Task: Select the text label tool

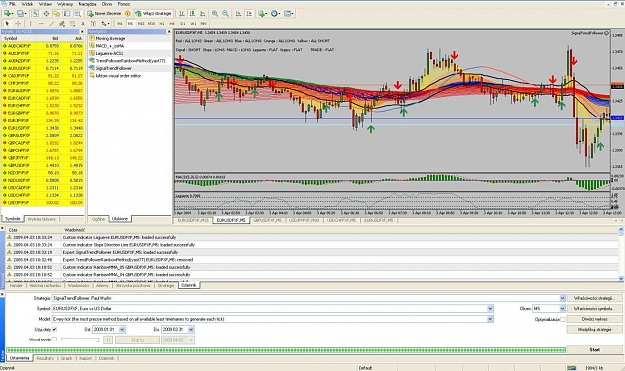Action: pos(93,24)
